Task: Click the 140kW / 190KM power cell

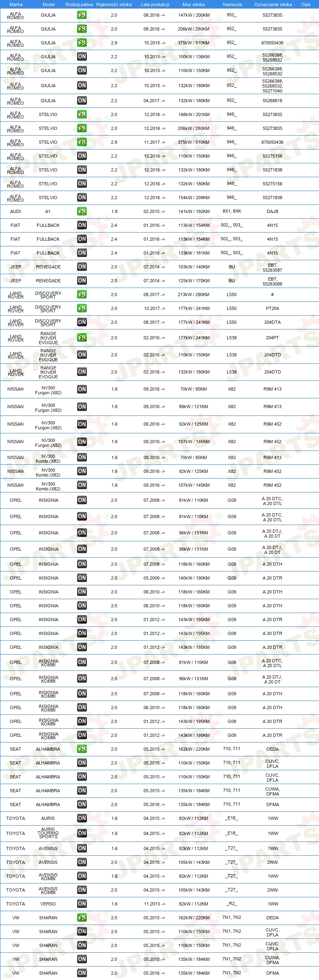Action: pyautogui.click(x=194, y=578)
